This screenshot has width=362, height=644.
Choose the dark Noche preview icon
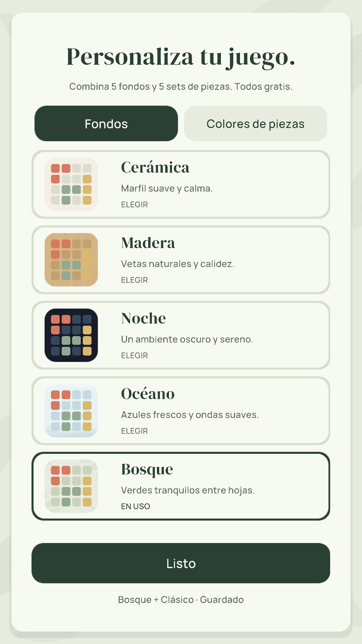click(71, 335)
